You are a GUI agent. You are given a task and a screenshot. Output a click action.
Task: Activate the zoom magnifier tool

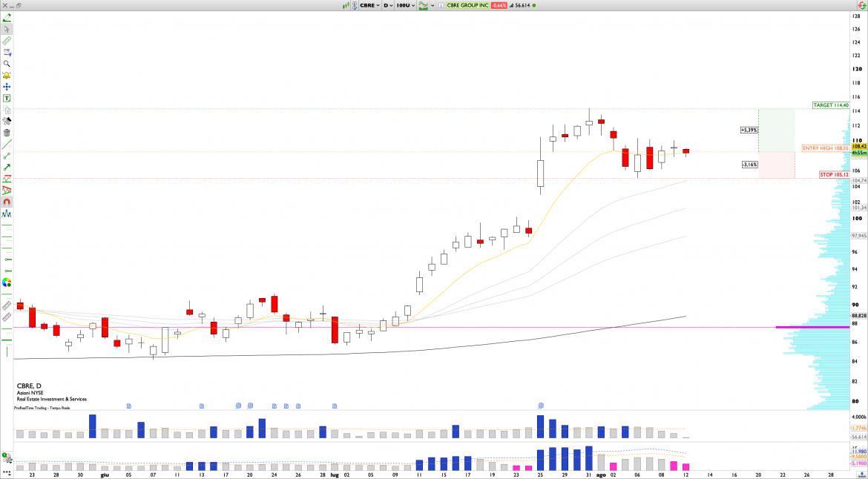[x=7, y=64]
